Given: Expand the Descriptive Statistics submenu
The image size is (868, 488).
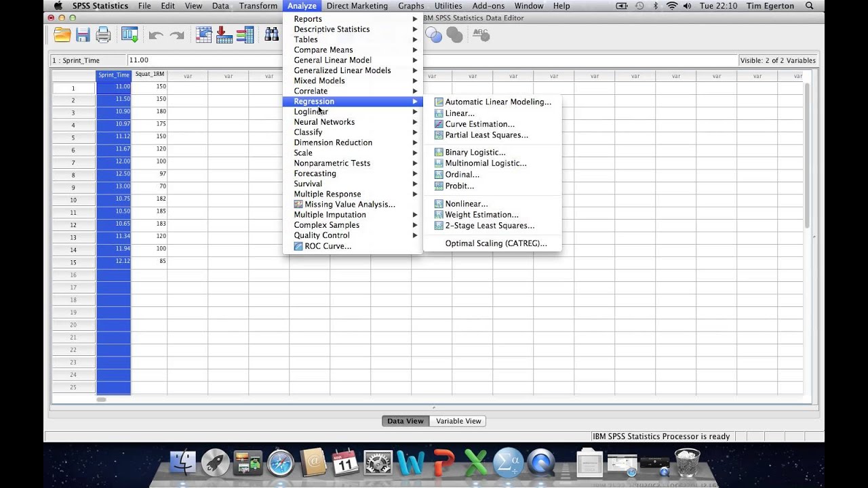Looking at the screenshot, I should (352, 29).
